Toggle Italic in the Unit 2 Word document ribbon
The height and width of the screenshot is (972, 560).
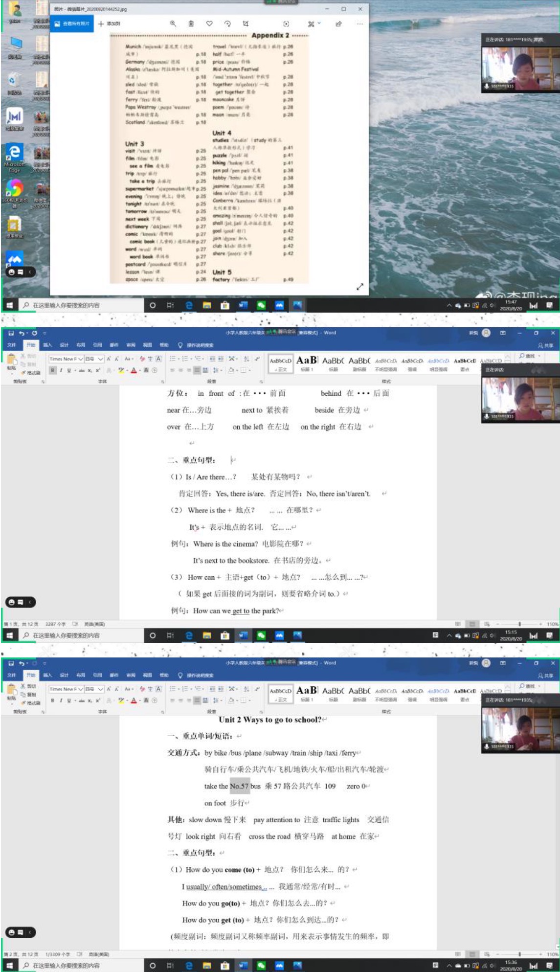61,700
